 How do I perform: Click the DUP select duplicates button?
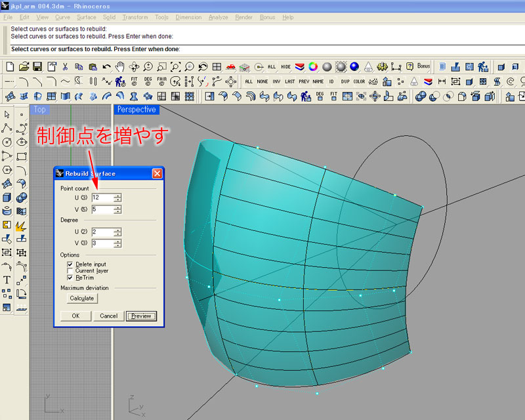tap(345, 81)
